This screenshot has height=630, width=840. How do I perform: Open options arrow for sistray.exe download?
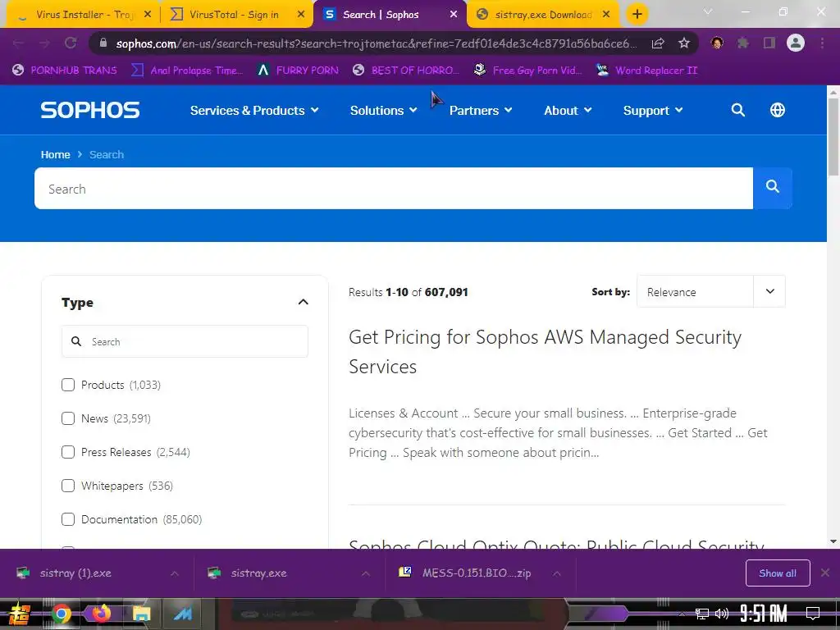click(x=365, y=573)
